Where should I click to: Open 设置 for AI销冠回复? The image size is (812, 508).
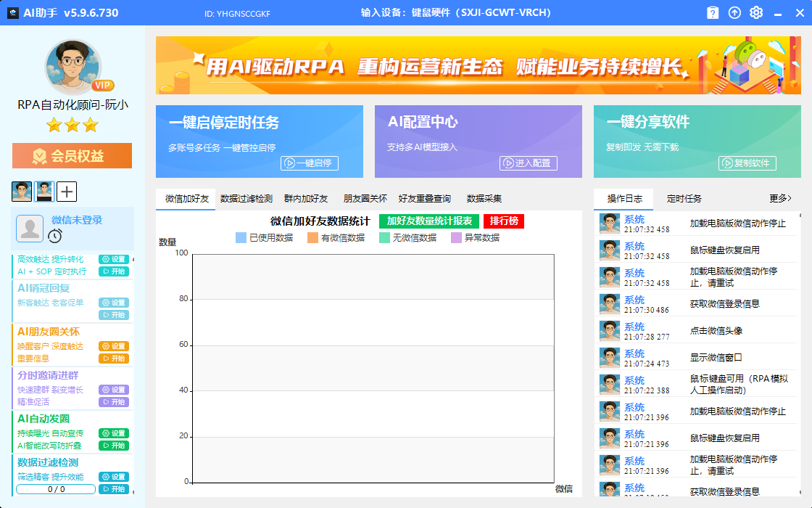pyautogui.click(x=113, y=303)
